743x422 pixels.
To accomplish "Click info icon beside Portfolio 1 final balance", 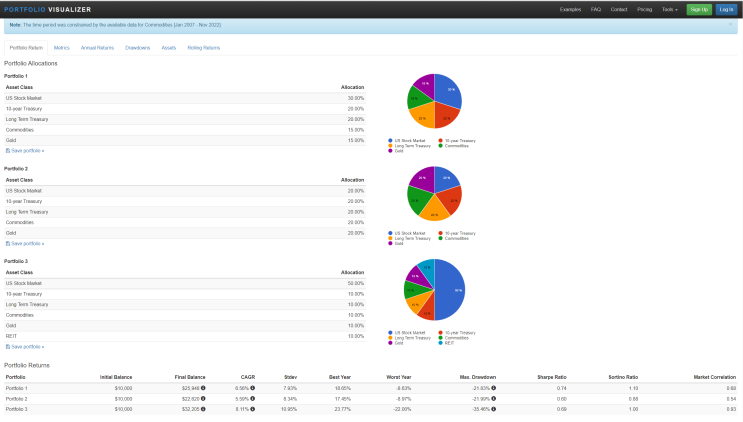I will coord(203,388).
